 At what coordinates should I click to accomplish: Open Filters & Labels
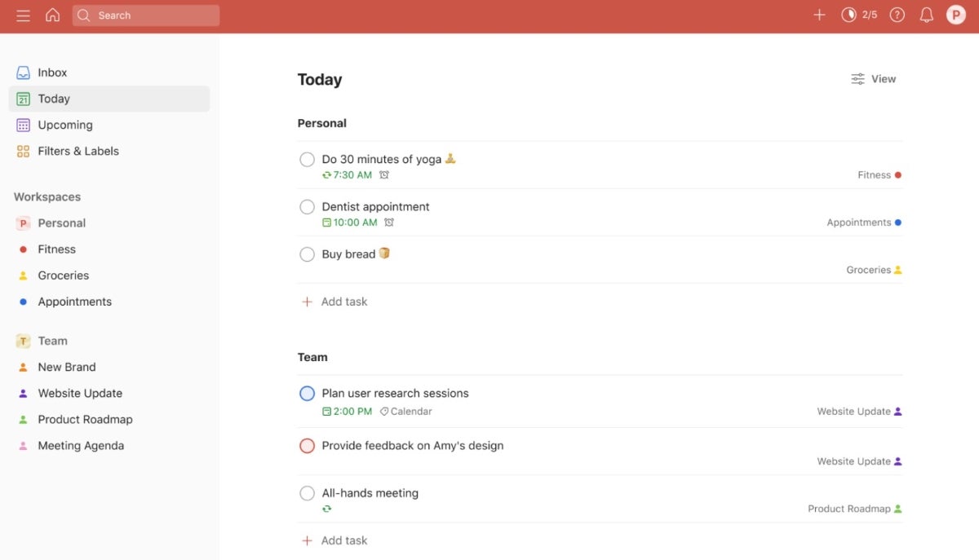point(78,151)
